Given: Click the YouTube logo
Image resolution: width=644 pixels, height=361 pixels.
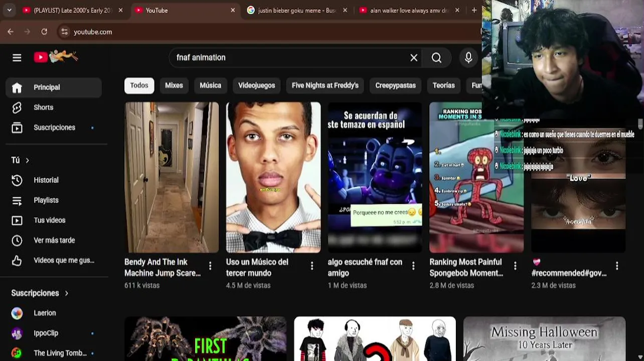Looking at the screenshot, I should click(56, 57).
